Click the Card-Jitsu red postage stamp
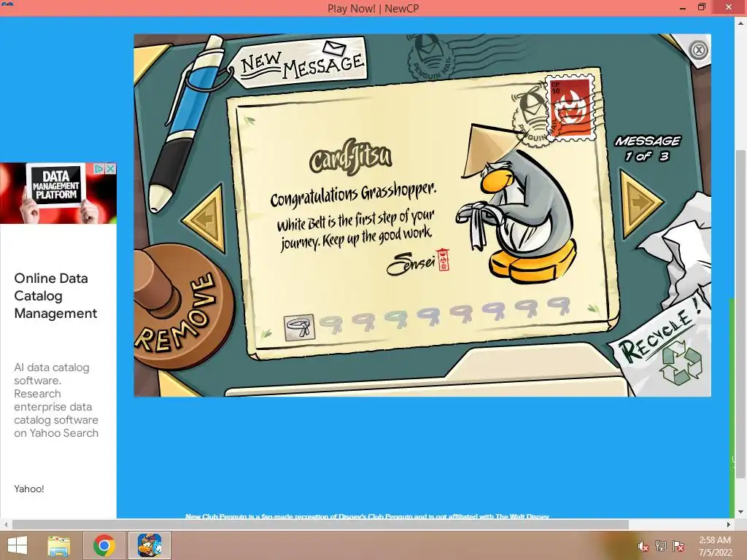747x560 pixels. coord(570,109)
